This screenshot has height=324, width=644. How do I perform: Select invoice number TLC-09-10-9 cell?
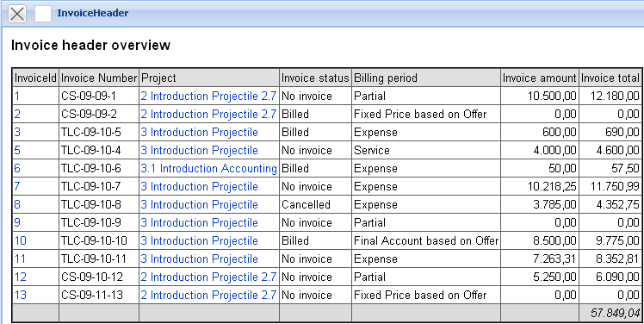tap(99, 223)
